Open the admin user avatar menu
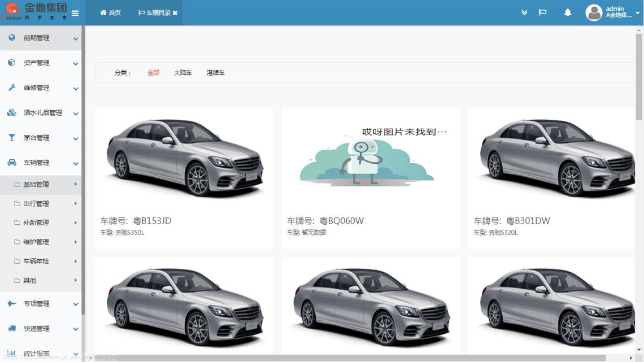The width and height of the screenshot is (644, 362). click(594, 12)
